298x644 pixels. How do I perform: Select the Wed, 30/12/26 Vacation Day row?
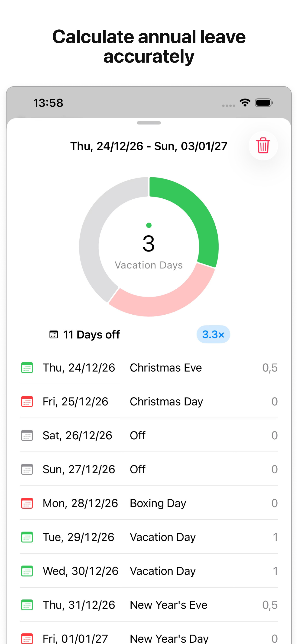[149, 571]
